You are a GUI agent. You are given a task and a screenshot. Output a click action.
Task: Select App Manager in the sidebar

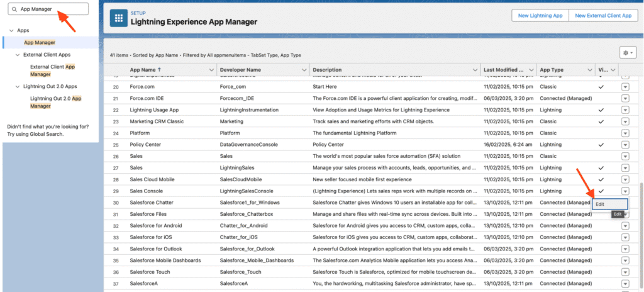tap(40, 42)
